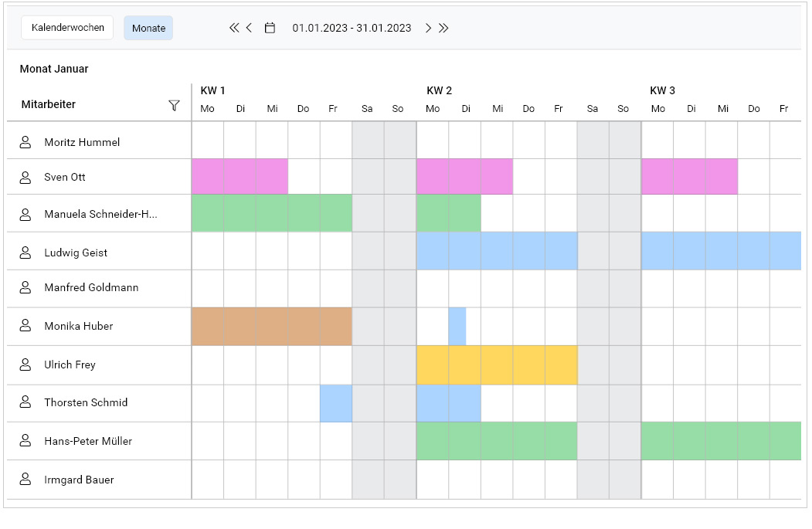
Task: Select Sven Ott's pink KW 3 entry
Action: click(x=689, y=177)
